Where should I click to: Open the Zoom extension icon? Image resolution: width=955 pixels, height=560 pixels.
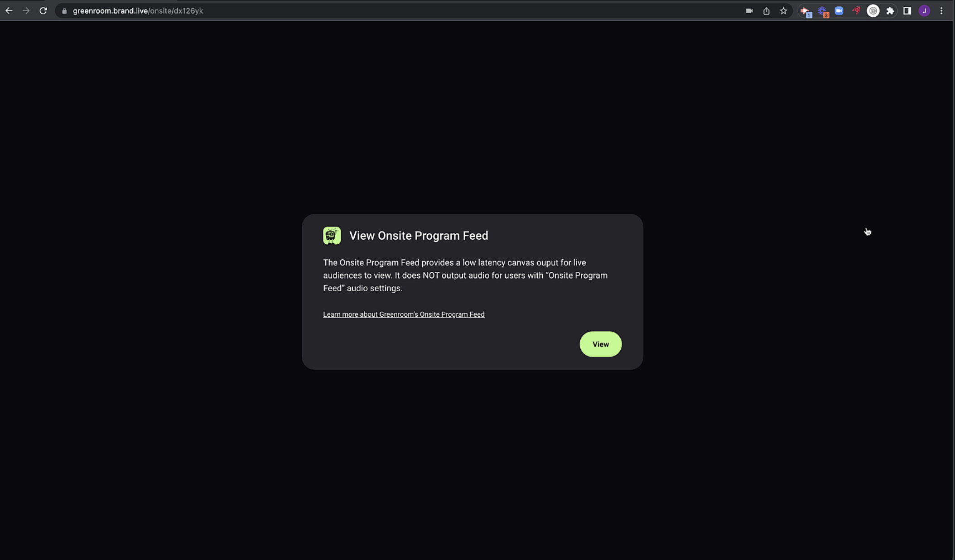tap(839, 11)
